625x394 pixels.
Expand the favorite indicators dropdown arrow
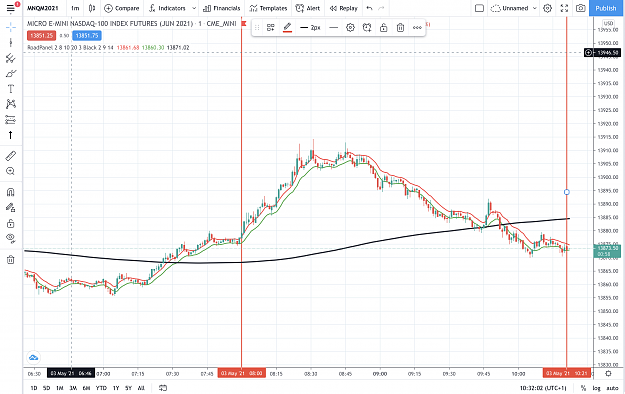coord(194,8)
